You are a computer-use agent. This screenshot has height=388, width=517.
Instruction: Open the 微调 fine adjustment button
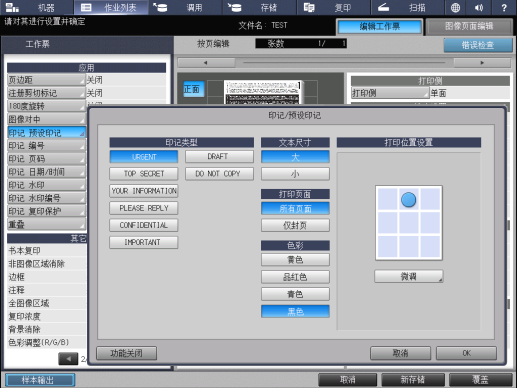(x=409, y=276)
